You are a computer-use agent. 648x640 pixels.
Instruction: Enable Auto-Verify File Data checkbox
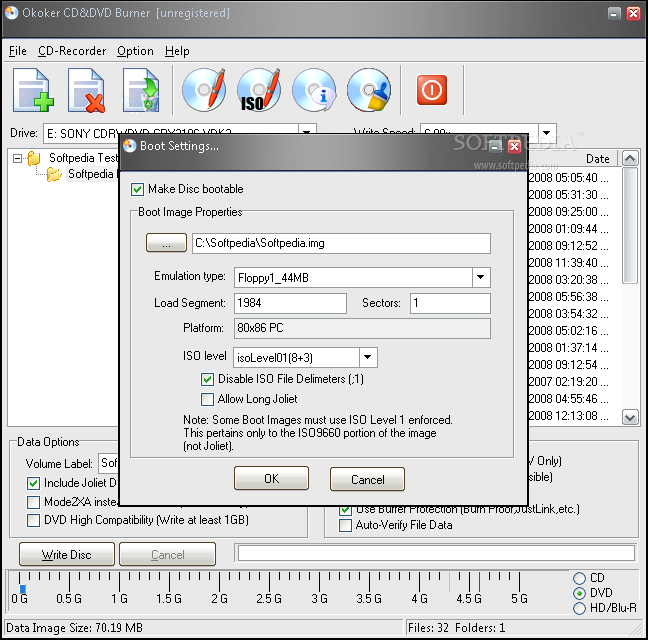(x=345, y=526)
